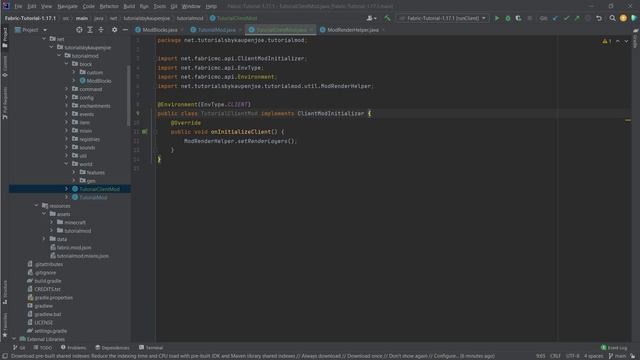Switch to TutorialMod.java tab

click(216, 30)
